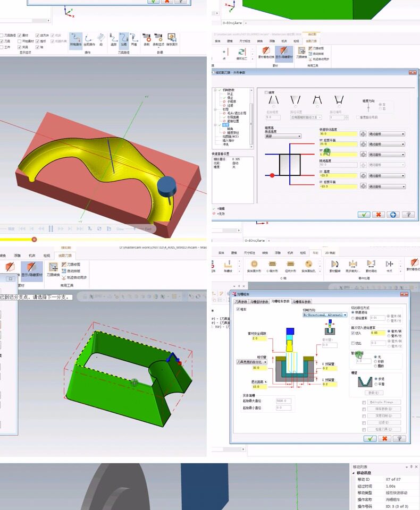Open 绝对坐标 dropdown beside -10.0 field
The height and width of the screenshot is (510, 420).
click(x=387, y=186)
